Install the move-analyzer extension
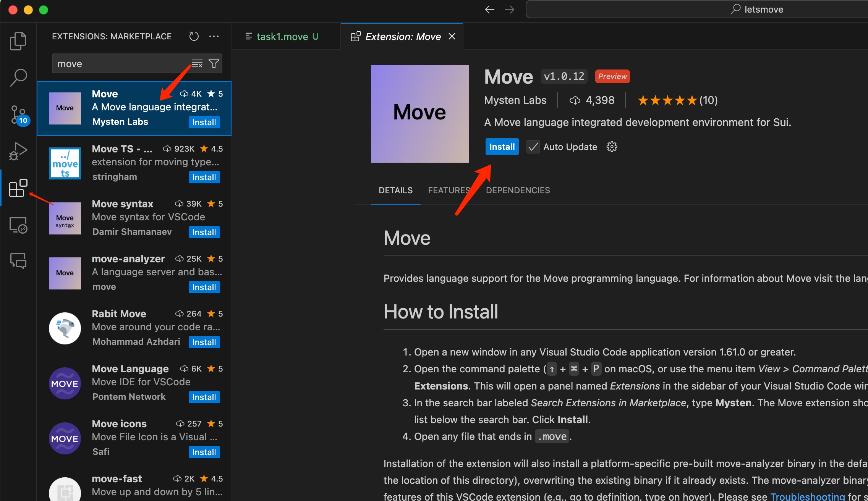868x501 pixels. pos(204,287)
